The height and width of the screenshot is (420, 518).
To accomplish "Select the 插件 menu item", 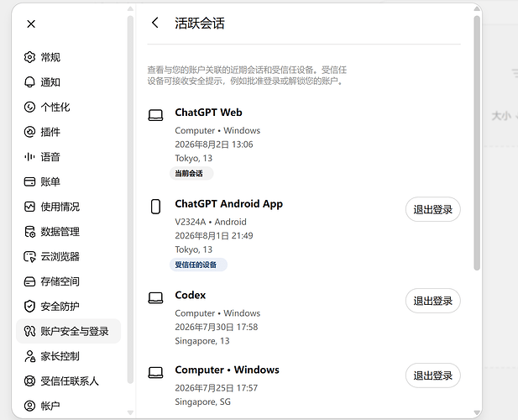I will coord(68,132).
